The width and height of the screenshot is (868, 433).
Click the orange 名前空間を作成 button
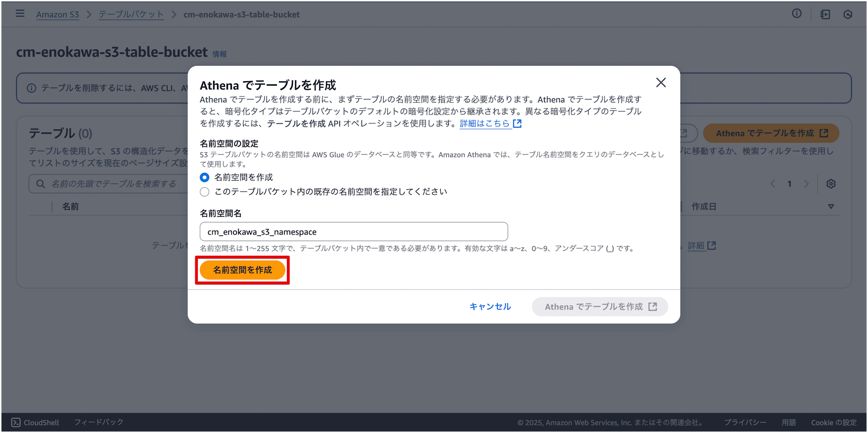coord(243,270)
